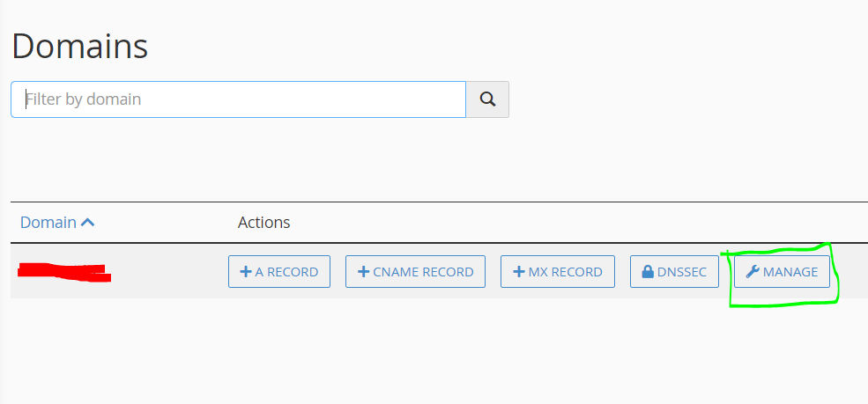Add an MX RECORD for the domain
Screen dimensions: 868x404
pyautogui.click(x=558, y=271)
